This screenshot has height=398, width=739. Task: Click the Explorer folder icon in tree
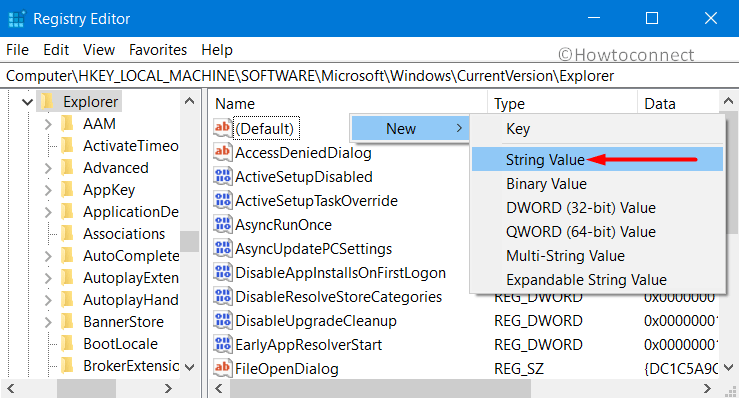[47, 102]
